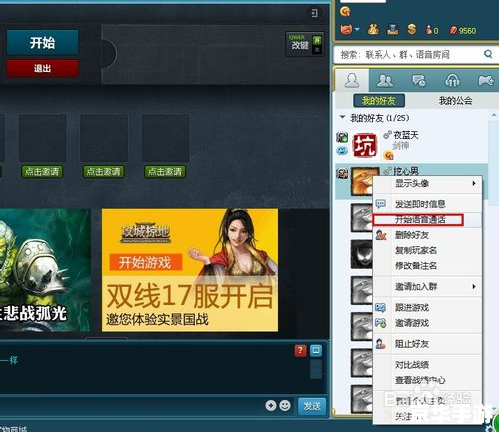Click the 坑 avatar of friend 夜蓝天
Screen dimensions: 499x432
click(365, 145)
